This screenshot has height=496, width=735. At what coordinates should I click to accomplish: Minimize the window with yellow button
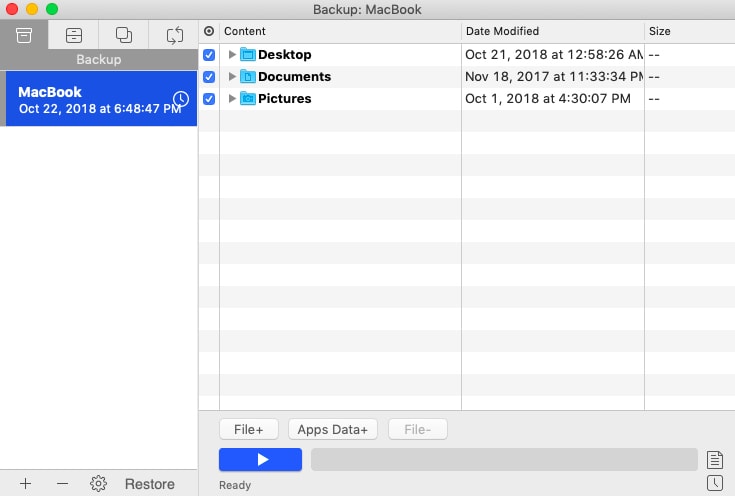point(32,9)
